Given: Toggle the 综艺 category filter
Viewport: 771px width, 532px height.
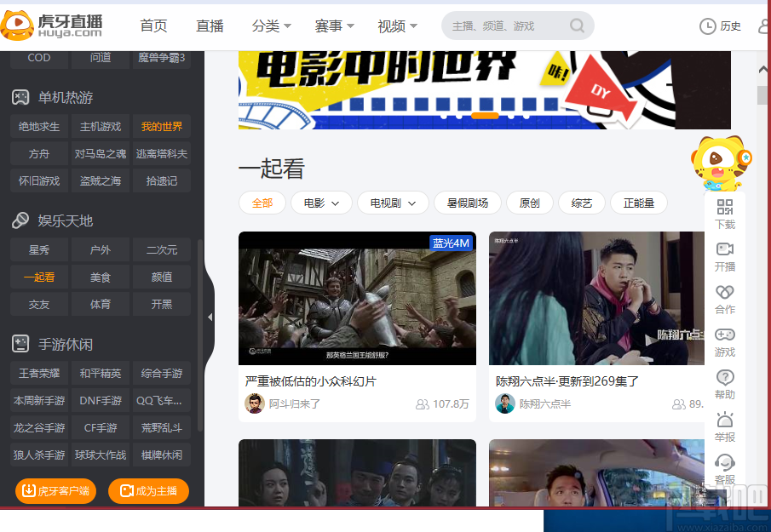Looking at the screenshot, I should [581, 203].
